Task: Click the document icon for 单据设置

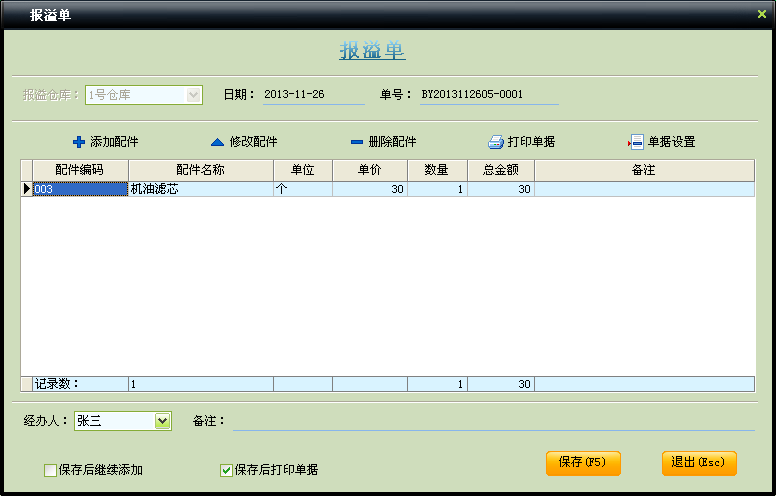Action: (636, 142)
